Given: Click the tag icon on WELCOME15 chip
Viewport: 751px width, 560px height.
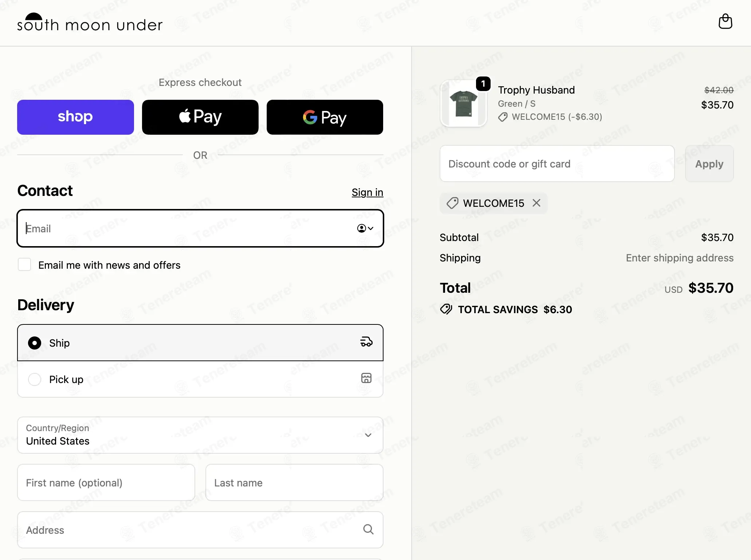Looking at the screenshot, I should (452, 203).
